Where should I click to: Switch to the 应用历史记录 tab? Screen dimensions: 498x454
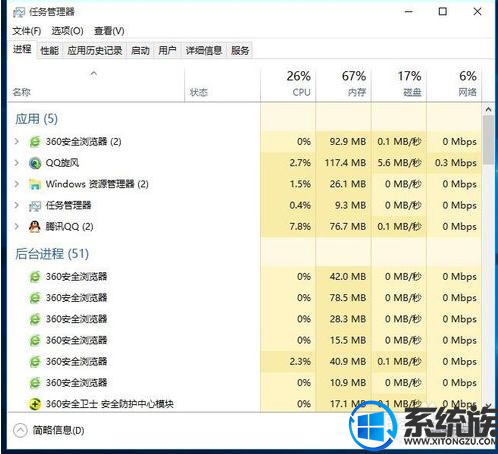(95, 51)
